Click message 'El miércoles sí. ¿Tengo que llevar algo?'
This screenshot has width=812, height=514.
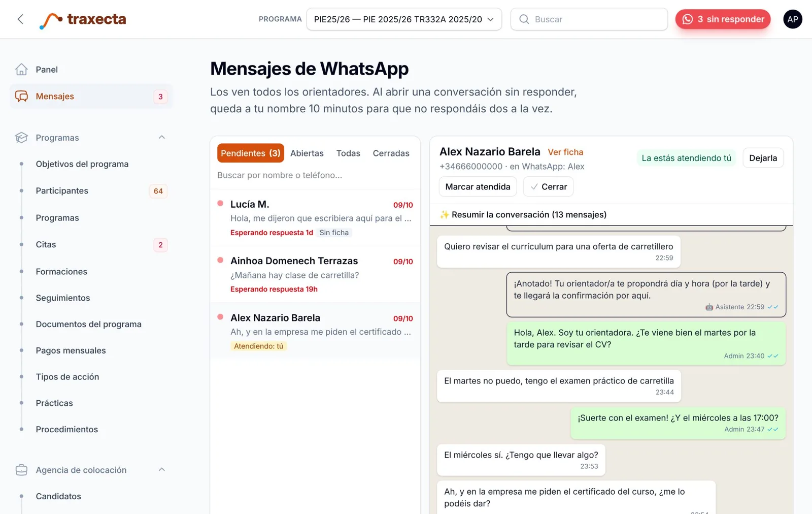521,460
